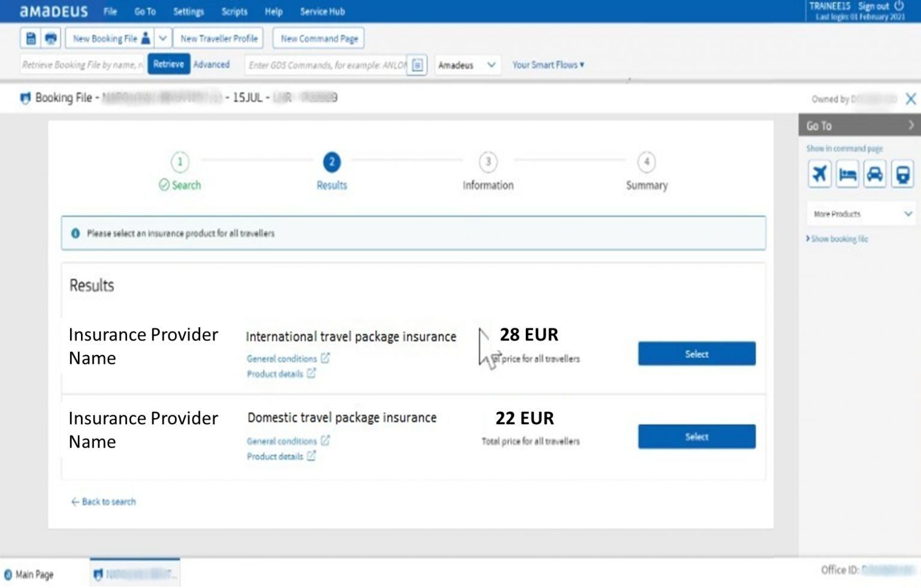Switch to the booking file tab at bottom
This screenshot has width=921, height=588.
pyautogui.click(x=134, y=572)
